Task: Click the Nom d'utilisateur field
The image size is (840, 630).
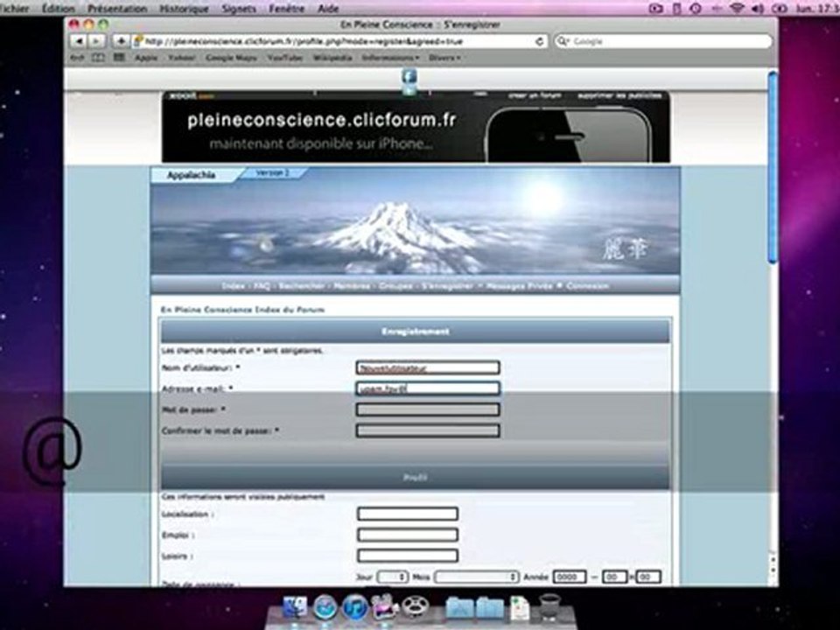Action: [x=428, y=367]
